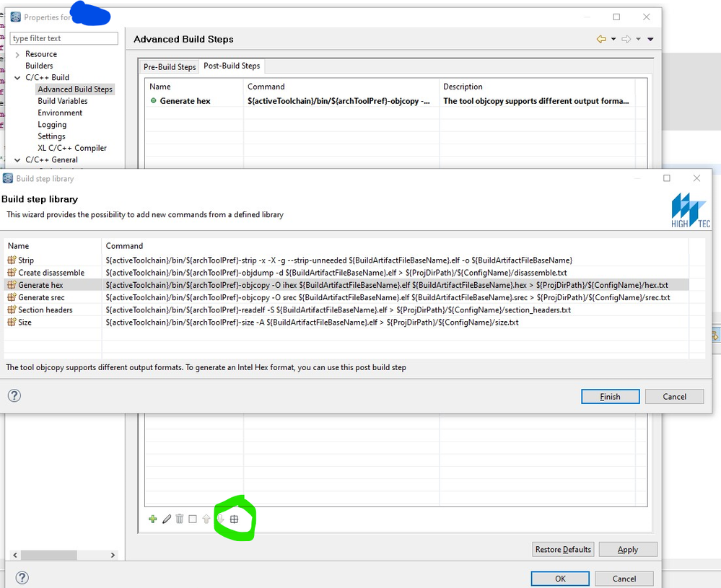Click inside the type filter text field

(64, 38)
